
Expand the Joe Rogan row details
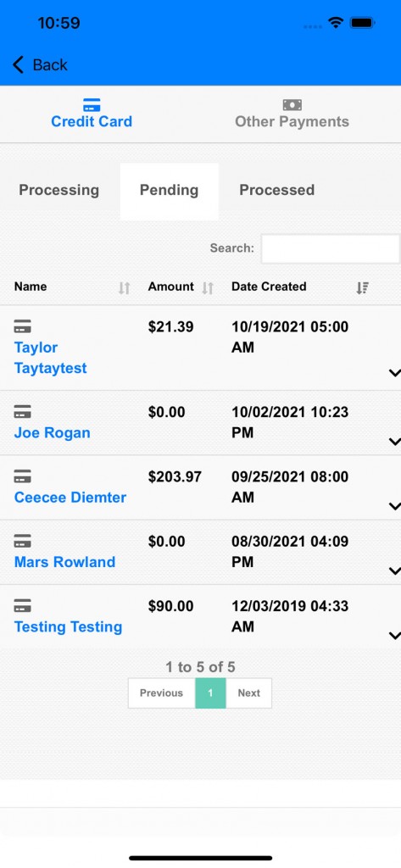point(394,441)
